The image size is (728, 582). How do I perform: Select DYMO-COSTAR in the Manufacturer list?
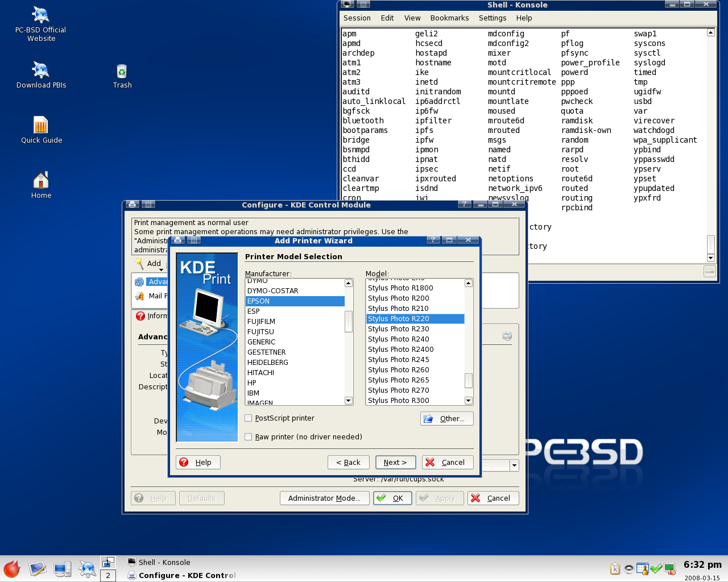(295, 291)
